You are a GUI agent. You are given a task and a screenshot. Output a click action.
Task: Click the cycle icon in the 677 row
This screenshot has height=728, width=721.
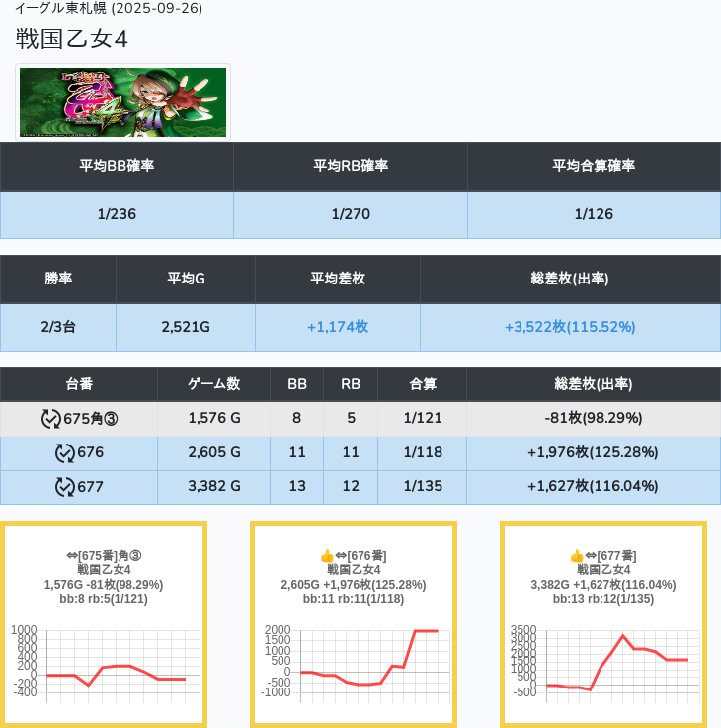(64, 487)
